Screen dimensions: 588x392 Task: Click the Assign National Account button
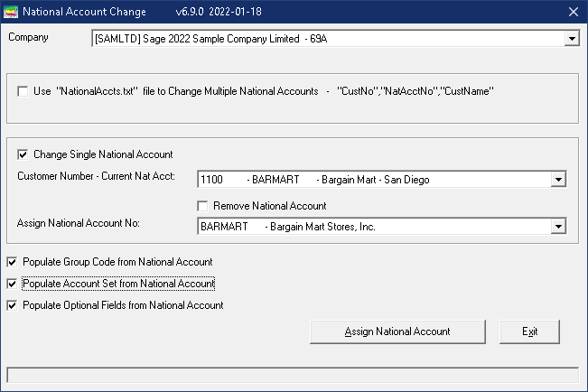(x=397, y=331)
